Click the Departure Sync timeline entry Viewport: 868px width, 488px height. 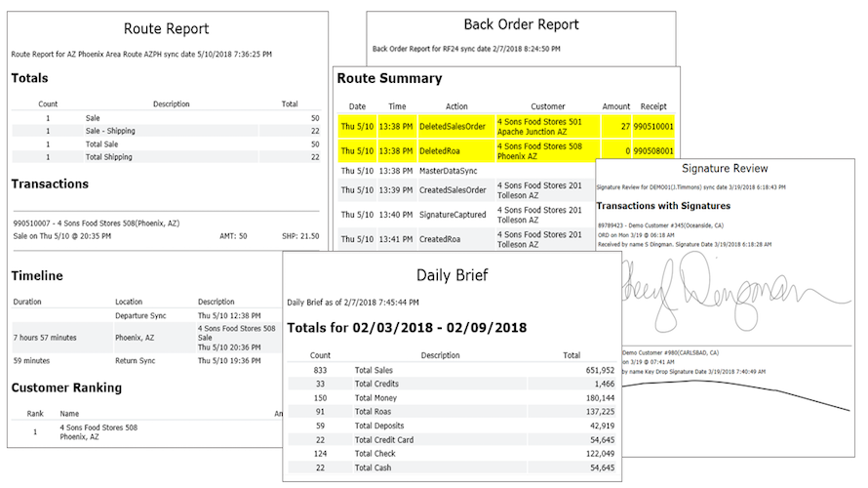coord(140,315)
